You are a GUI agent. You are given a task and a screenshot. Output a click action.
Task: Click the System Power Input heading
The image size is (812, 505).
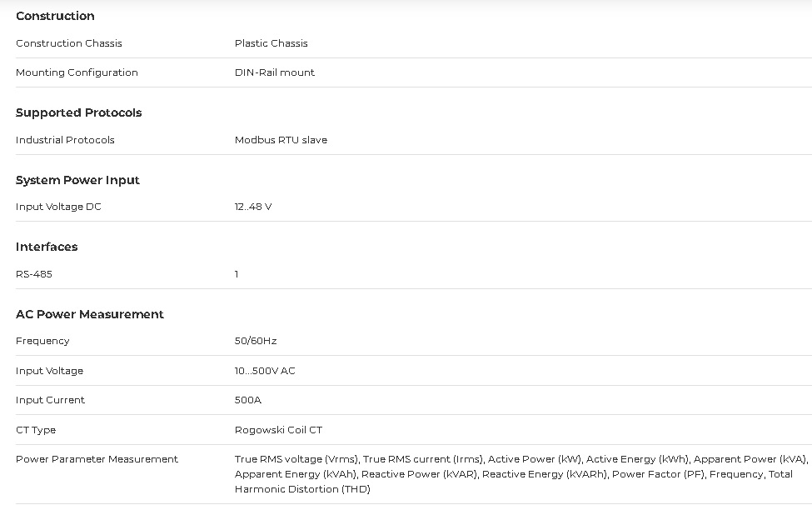[77, 180]
